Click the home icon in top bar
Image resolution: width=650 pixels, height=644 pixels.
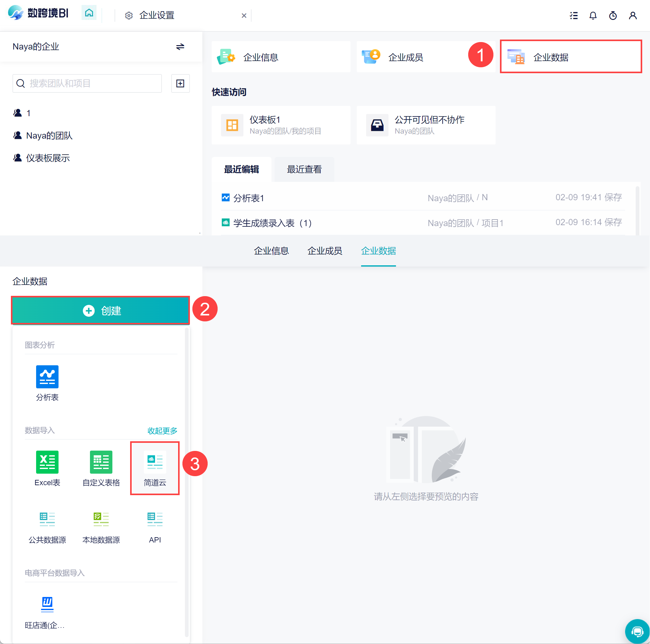point(89,13)
